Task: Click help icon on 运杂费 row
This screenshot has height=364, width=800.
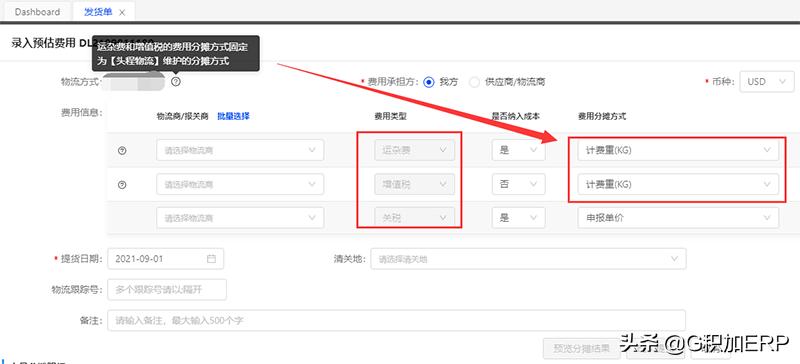Action: click(x=122, y=151)
